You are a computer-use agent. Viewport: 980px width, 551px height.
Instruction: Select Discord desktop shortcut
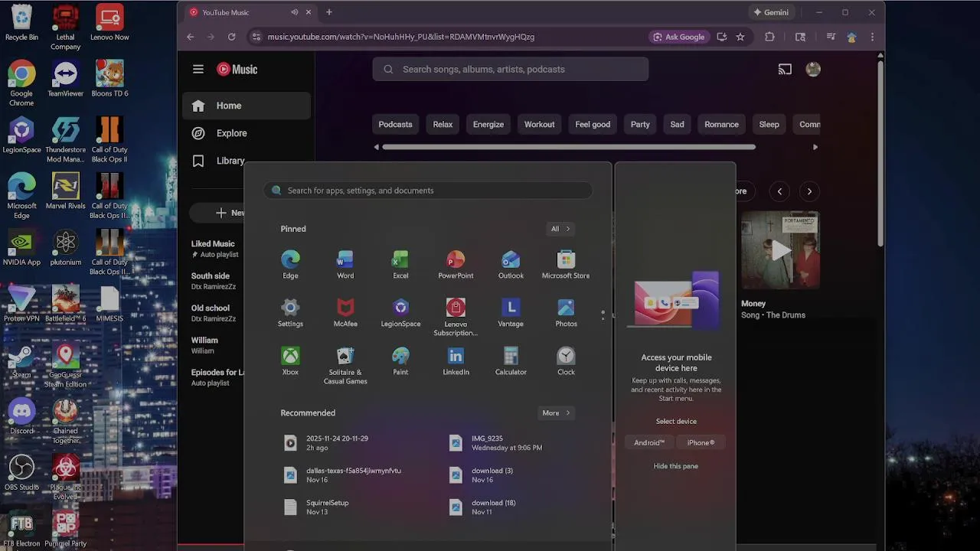coord(21,417)
